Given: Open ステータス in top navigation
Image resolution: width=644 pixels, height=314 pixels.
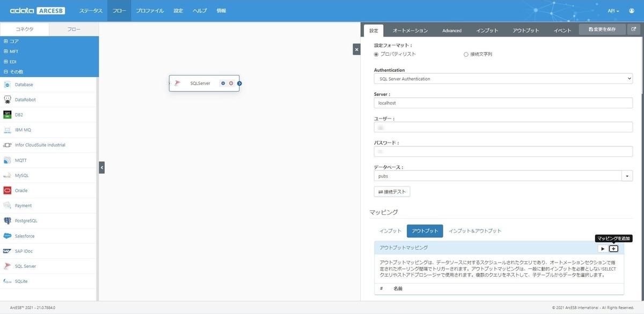Looking at the screenshot, I should pyautogui.click(x=91, y=11).
